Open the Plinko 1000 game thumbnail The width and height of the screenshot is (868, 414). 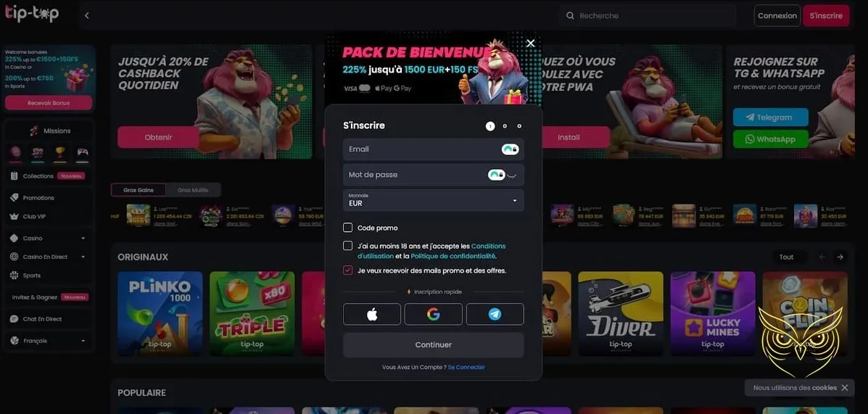(160, 313)
